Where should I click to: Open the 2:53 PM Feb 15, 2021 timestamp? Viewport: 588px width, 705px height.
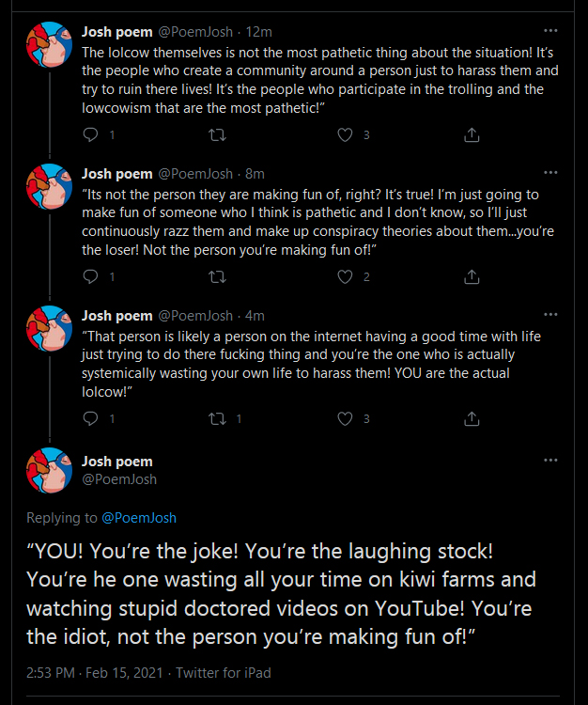tap(94, 673)
